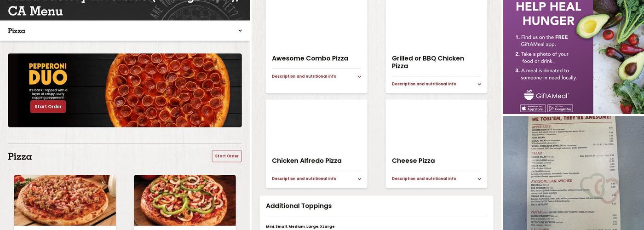Open the printed paper menu photo
Image resolution: width=644 pixels, height=230 pixels.
pyautogui.click(x=573, y=173)
